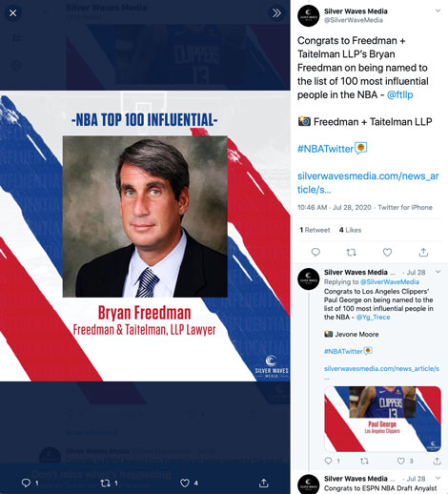
Task: Expand options for the Paul George reply tweet
Action: point(438,272)
